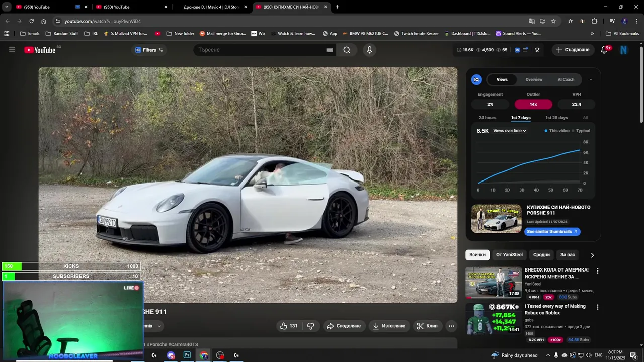
Task: Go to the browser home page button
Action: click(x=44, y=21)
